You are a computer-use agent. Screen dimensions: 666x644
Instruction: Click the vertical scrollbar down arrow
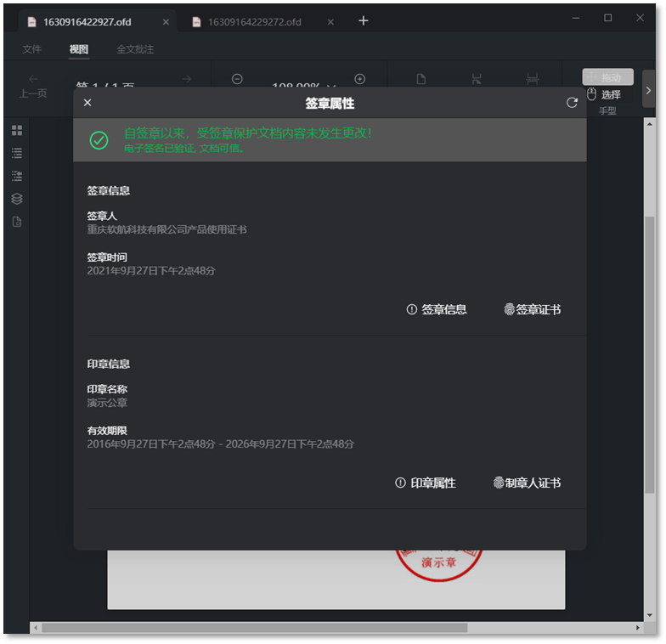point(649,615)
